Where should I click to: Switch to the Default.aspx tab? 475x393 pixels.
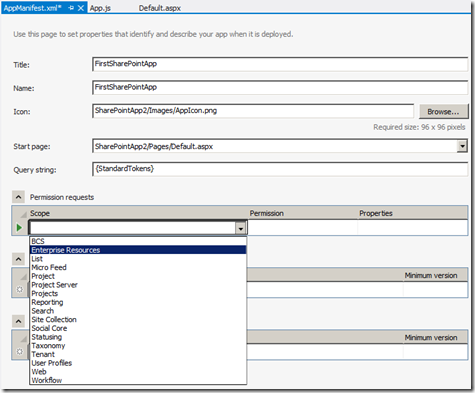pos(160,8)
